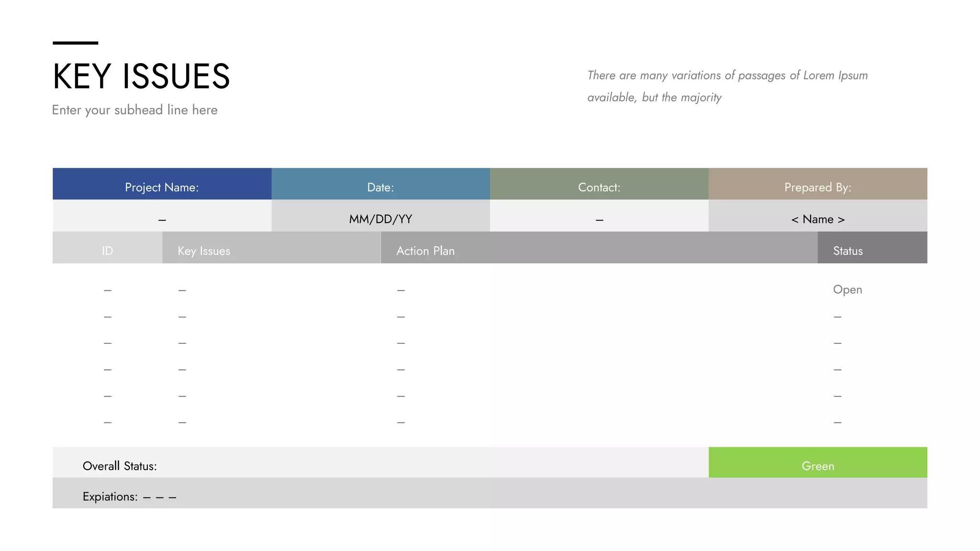This screenshot has width=980, height=551.
Task: Select the Project Name header cell
Action: (x=162, y=187)
